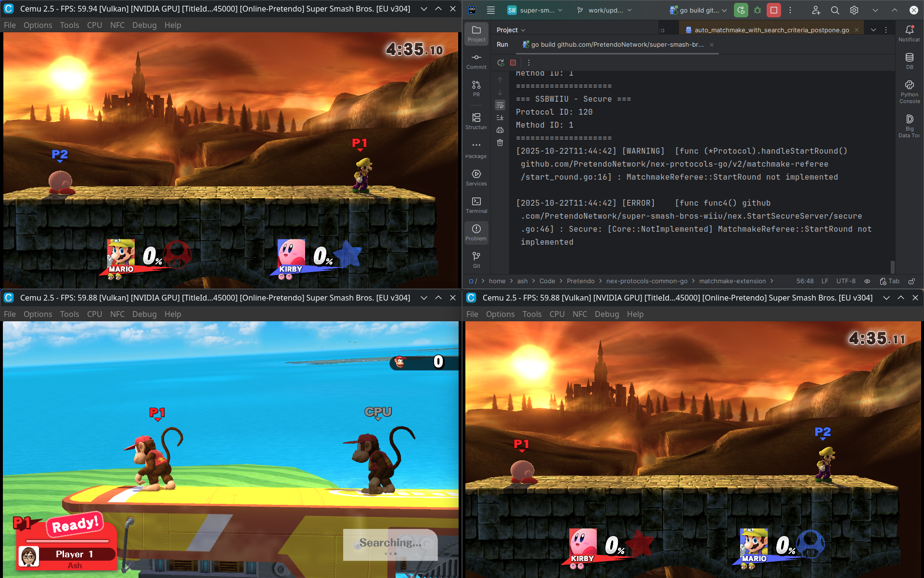Image resolution: width=924 pixels, height=578 pixels.
Task: Click the Debug bug icon
Action: click(757, 10)
